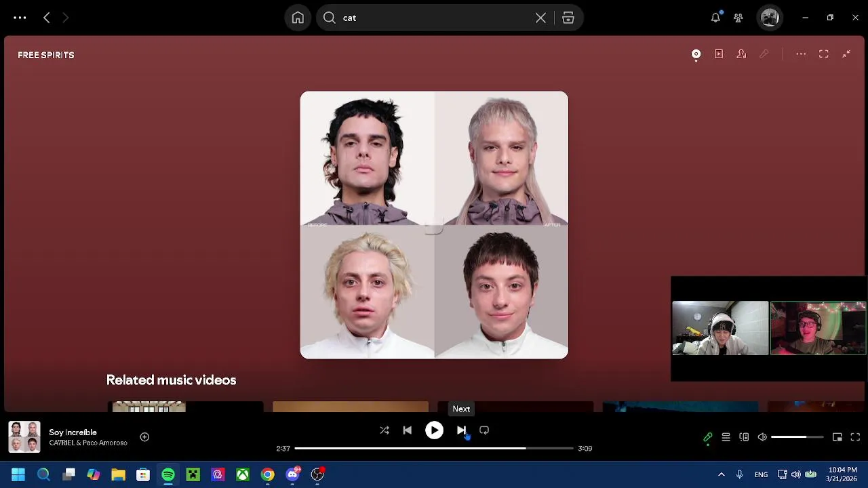Open the notifications bell
Image resolution: width=868 pixels, height=488 pixels.
click(715, 18)
